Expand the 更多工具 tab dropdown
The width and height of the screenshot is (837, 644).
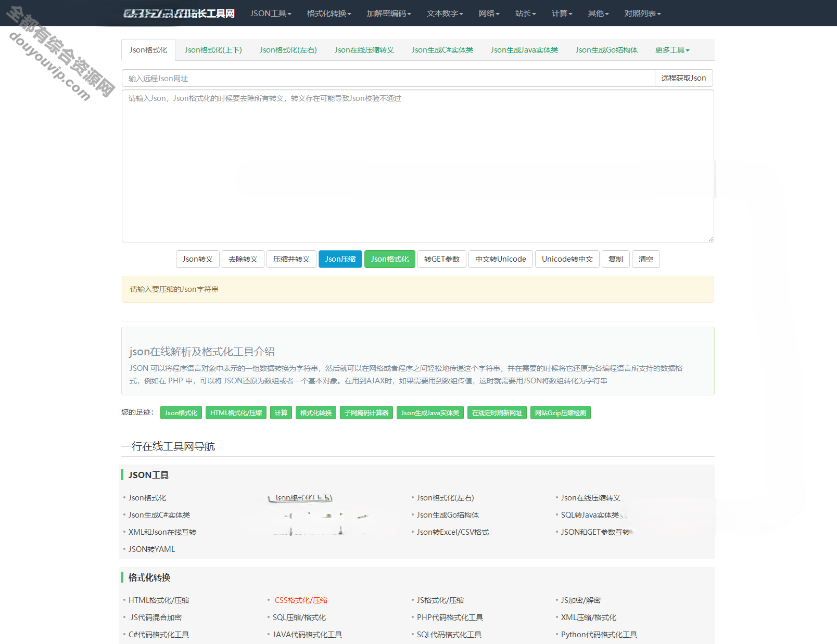(x=673, y=50)
